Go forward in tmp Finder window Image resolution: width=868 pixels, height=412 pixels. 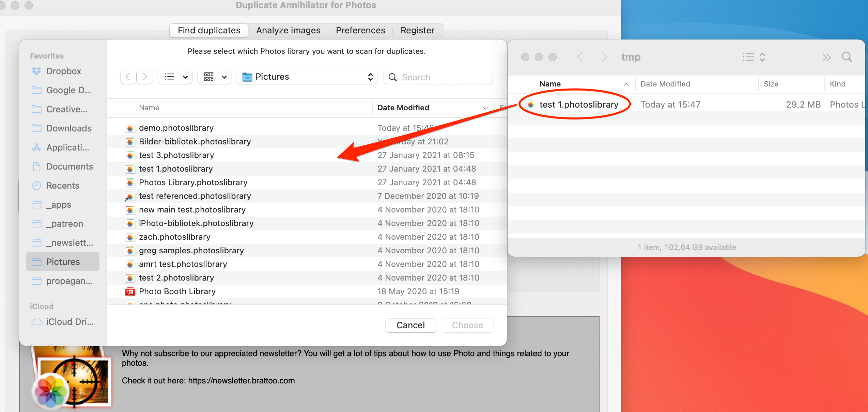[604, 57]
